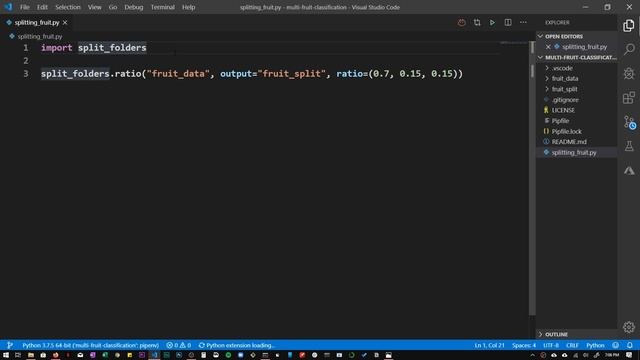Change indentation via Spaces: 4
Image resolution: width=640 pixels, height=360 pixels.
(x=524, y=345)
